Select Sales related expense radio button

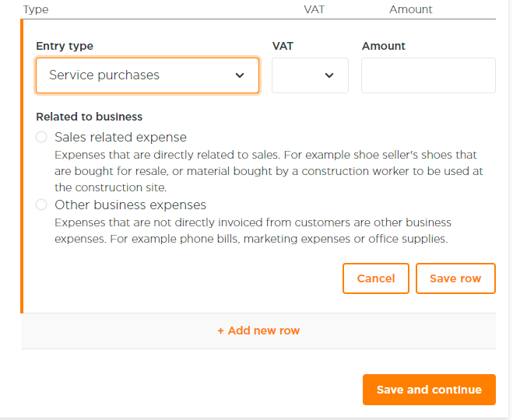41,137
